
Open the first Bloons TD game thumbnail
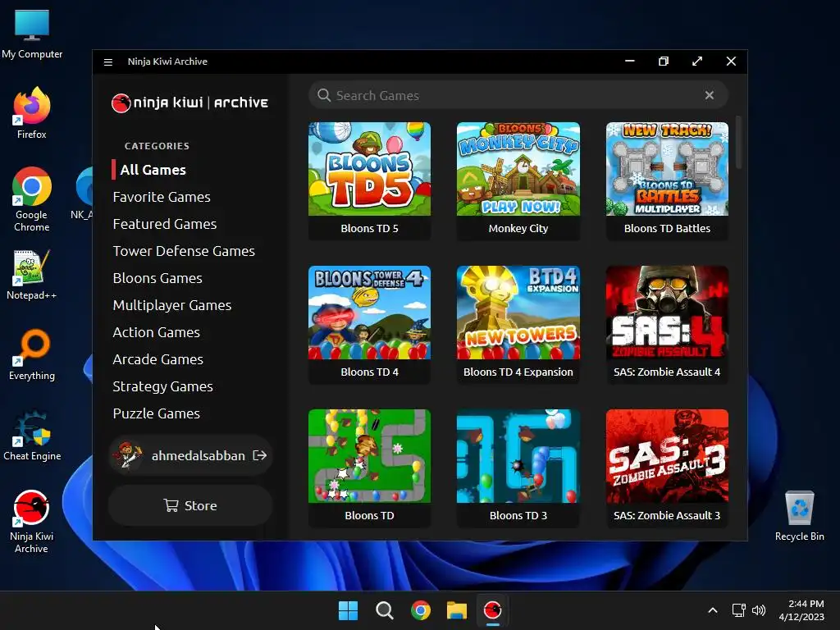click(x=370, y=456)
